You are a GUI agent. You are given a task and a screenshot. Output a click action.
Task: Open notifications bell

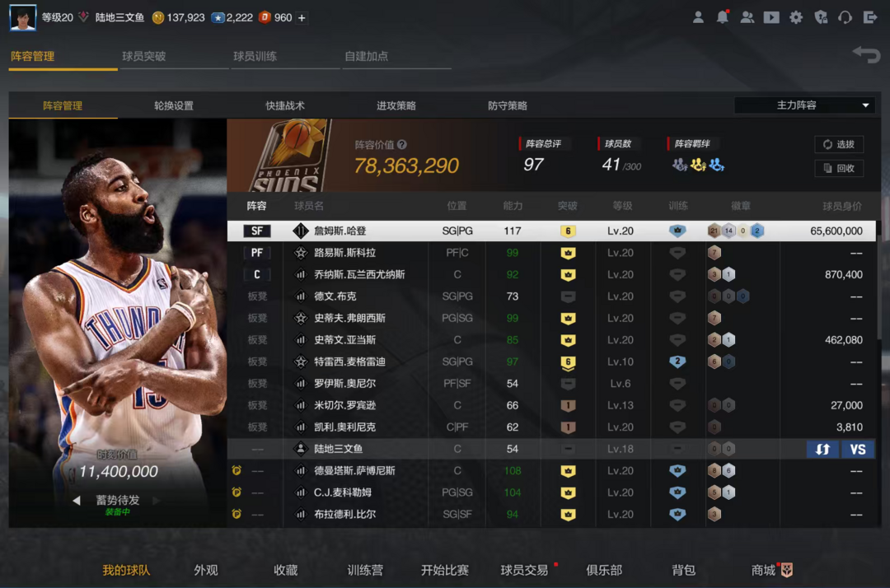click(723, 17)
